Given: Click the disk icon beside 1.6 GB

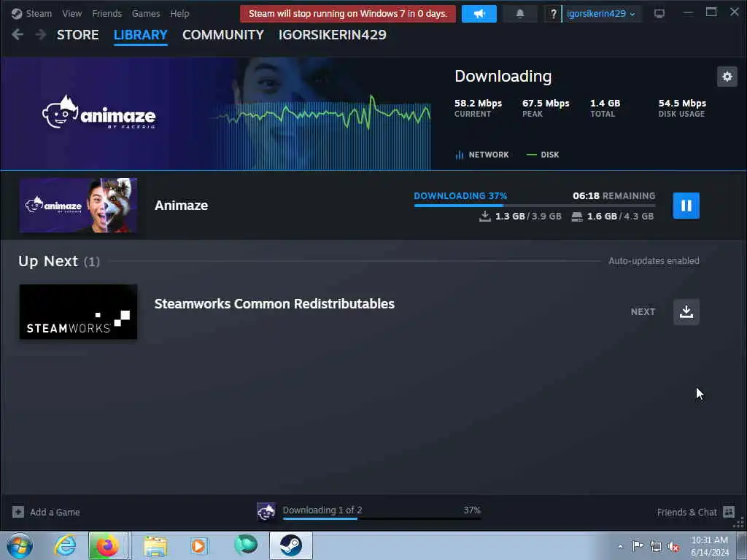Looking at the screenshot, I should coord(577,217).
